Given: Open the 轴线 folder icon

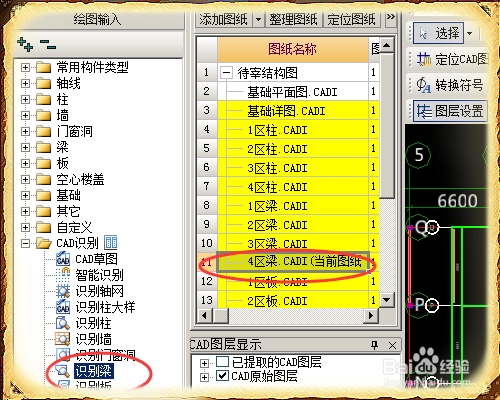Looking at the screenshot, I should (x=44, y=83).
